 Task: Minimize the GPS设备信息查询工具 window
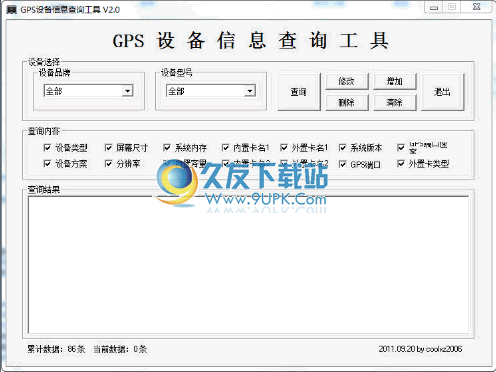[x=434, y=7]
